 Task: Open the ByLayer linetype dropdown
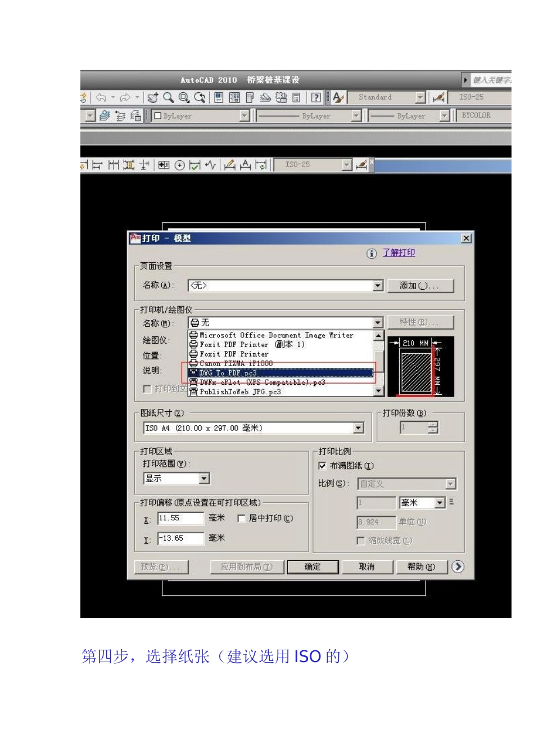(x=356, y=116)
